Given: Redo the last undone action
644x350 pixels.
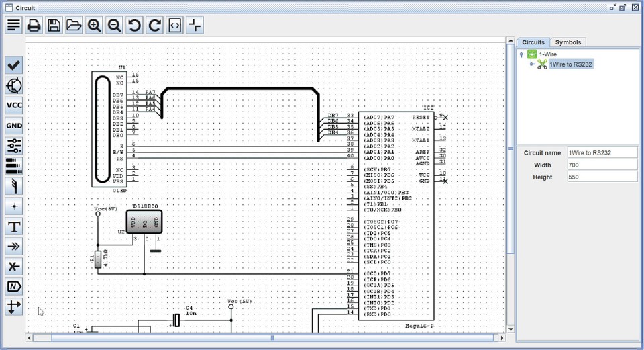Looking at the screenshot, I should pyautogui.click(x=154, y=26).
